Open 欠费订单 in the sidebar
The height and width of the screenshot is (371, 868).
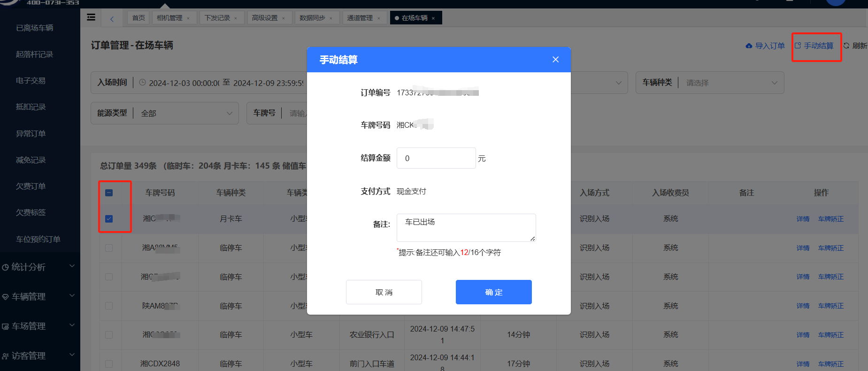tap(31, 186)
